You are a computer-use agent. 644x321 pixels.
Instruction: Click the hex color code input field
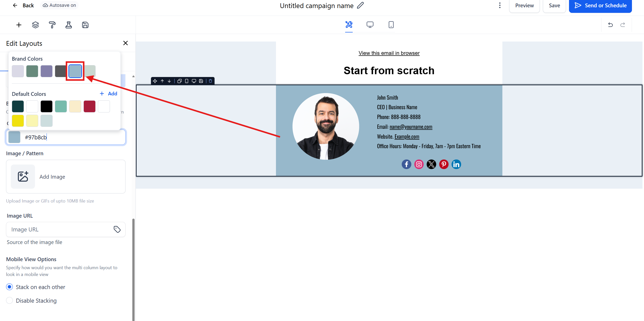pyautogui.click(x=73, y=137)
